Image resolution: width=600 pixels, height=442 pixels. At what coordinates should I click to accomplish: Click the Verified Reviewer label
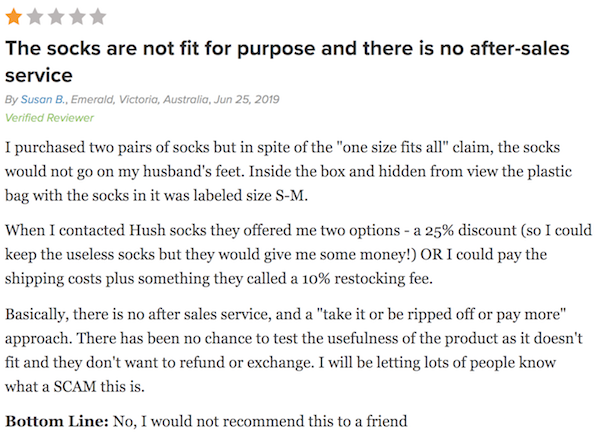tap(49, 118)
